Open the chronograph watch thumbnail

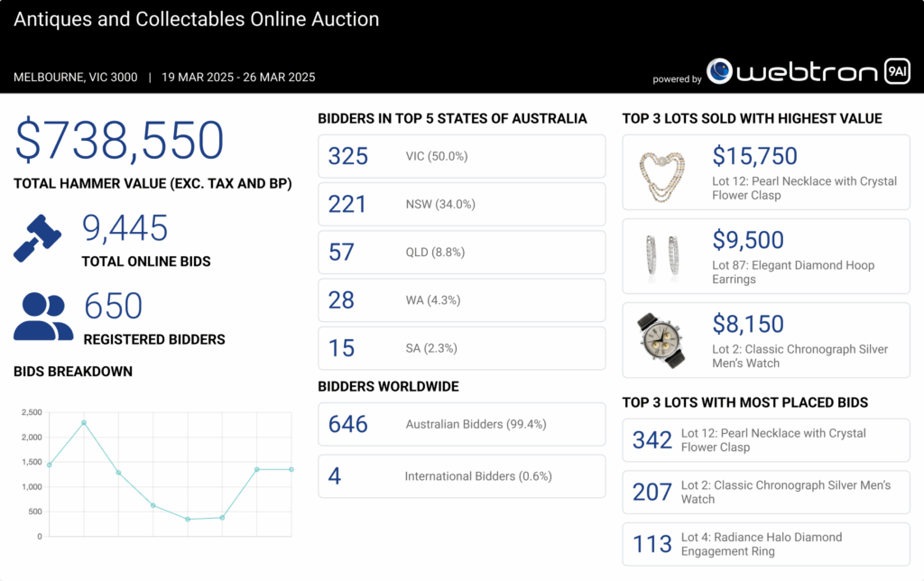[661, 340]
